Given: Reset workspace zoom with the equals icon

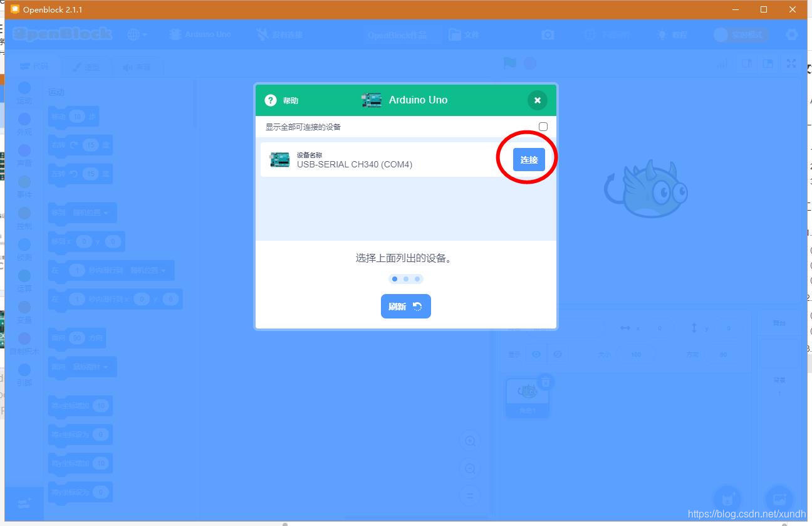Looking at the screenshot, I should coord(470,496).
